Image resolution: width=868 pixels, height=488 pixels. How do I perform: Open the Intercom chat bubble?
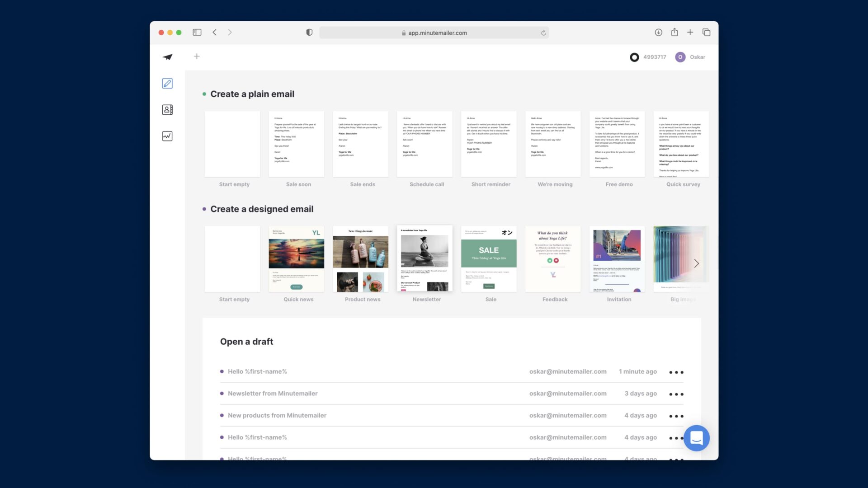point(697,438)
